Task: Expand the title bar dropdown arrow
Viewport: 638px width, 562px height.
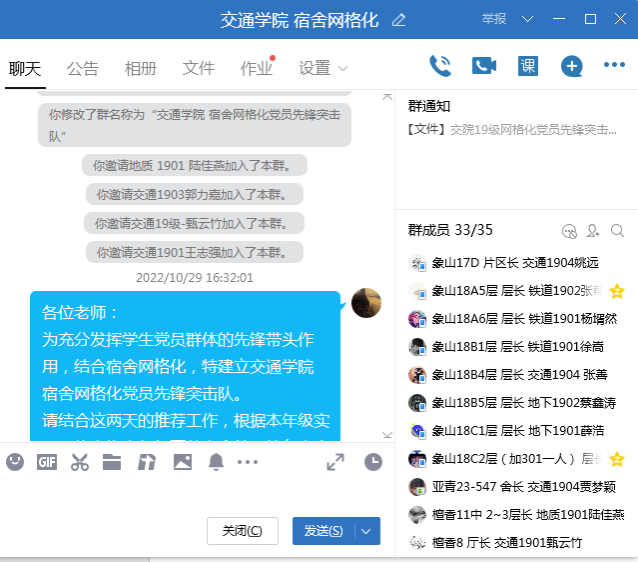Action: click(x=528, y=19)
